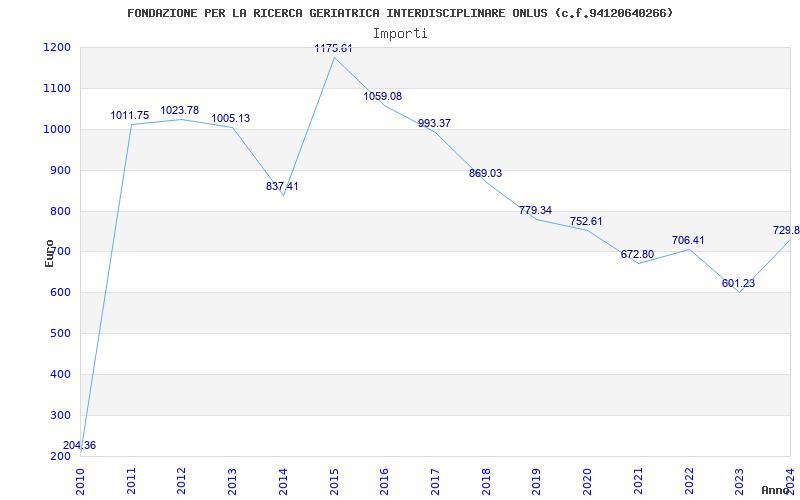Click the y-axis value 1100

pyautogui.click(x=55, y=88)
